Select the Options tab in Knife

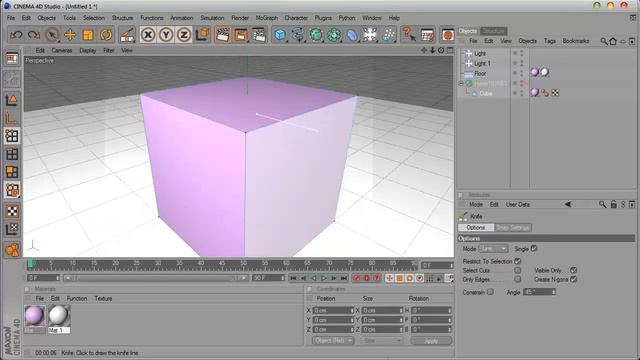(476, 228)
